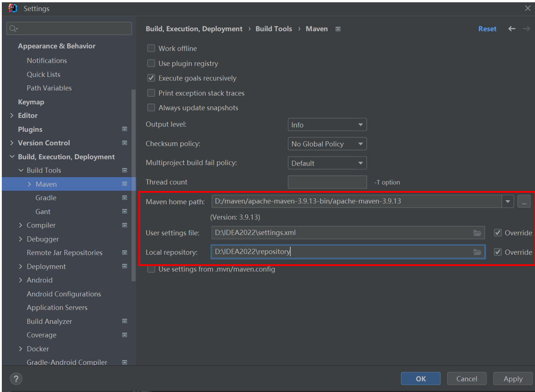The image size is (535, 392).
Task: Click the search magnifier icon in settings search
Action: pyautogui.click(x=13, y=29)
